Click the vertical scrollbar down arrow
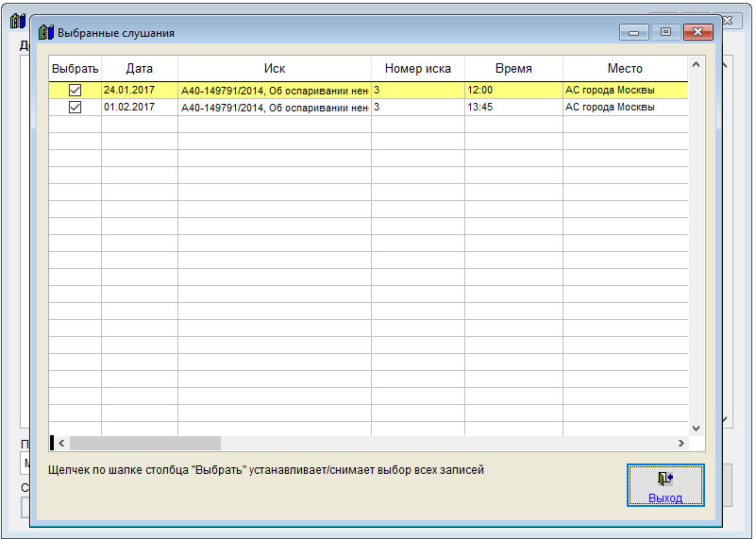The width and height of the screenshot is (756, 539). [696, 429]
